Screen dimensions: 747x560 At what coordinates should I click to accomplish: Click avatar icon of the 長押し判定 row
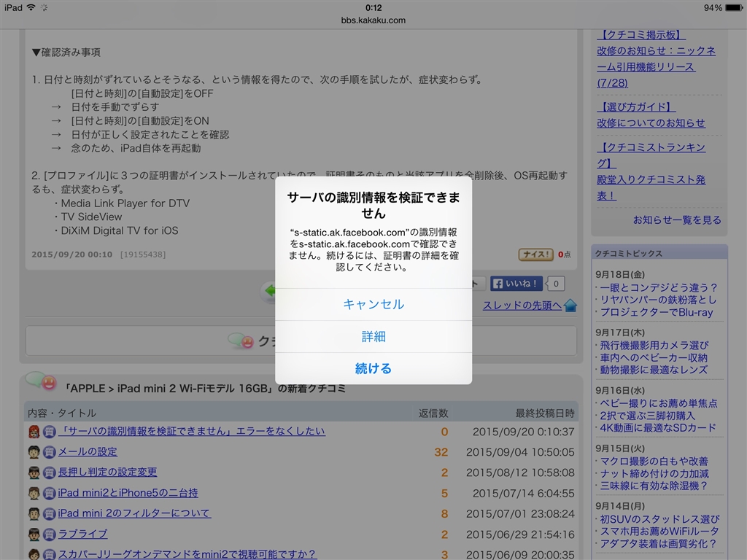click(34, 472)
